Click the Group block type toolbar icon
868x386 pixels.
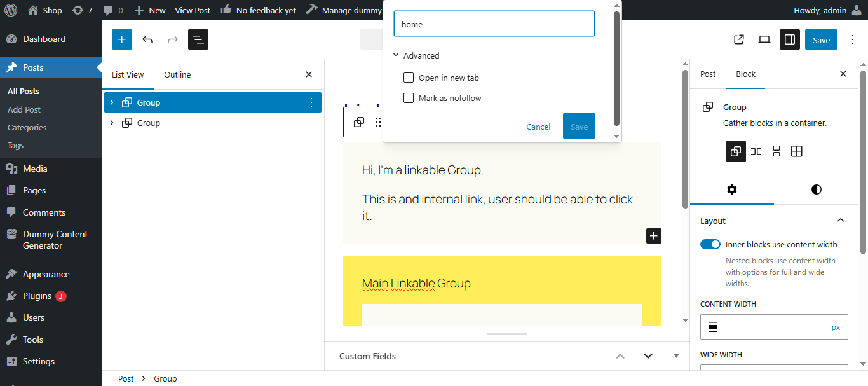coord(359,122)
